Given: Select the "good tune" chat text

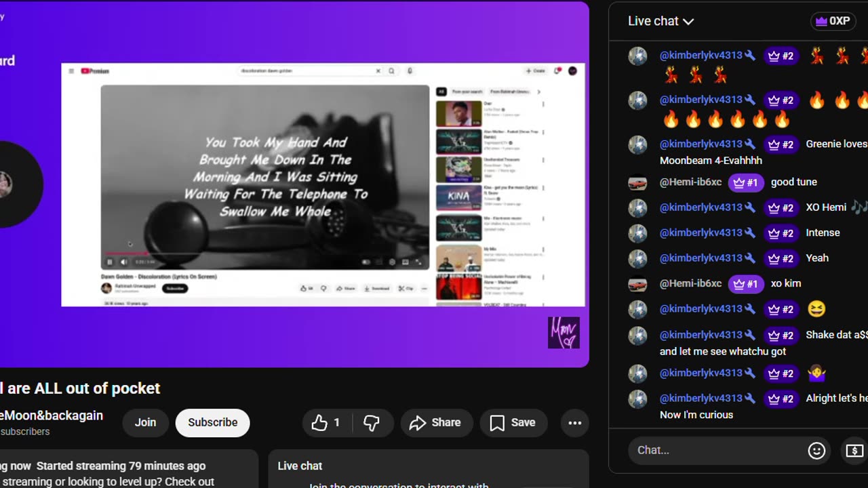Looking at the screenshot, I should point(794,182).
